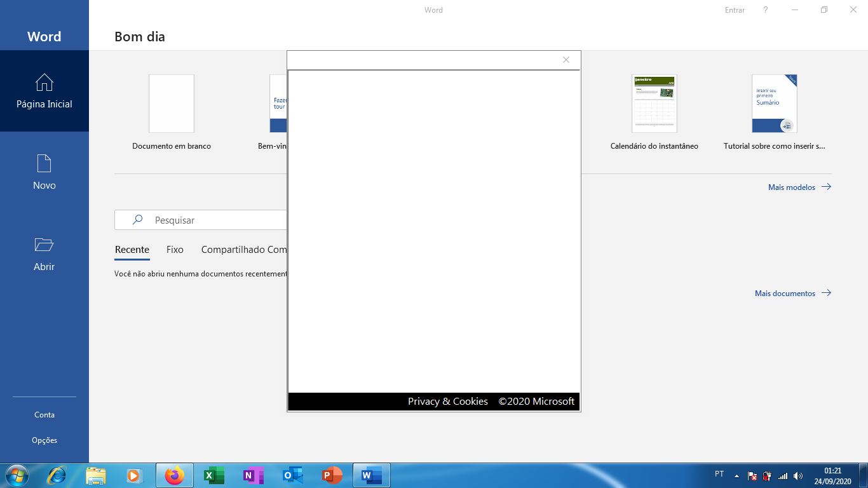Image resolution: width=868 pixels, height=488 pixels.
Task: Select the Recente tab
Action: coord(132,250)
